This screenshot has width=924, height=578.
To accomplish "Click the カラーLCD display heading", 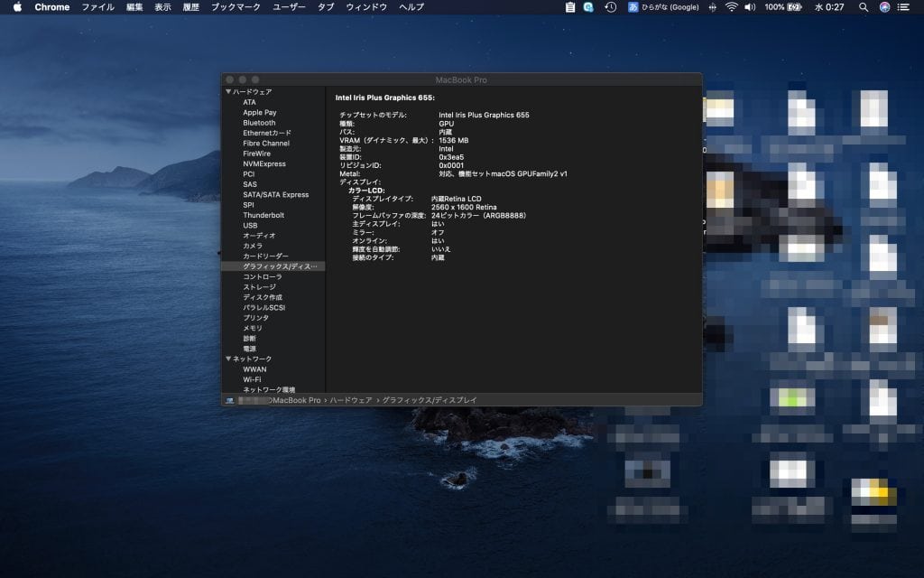I will 366,191.
